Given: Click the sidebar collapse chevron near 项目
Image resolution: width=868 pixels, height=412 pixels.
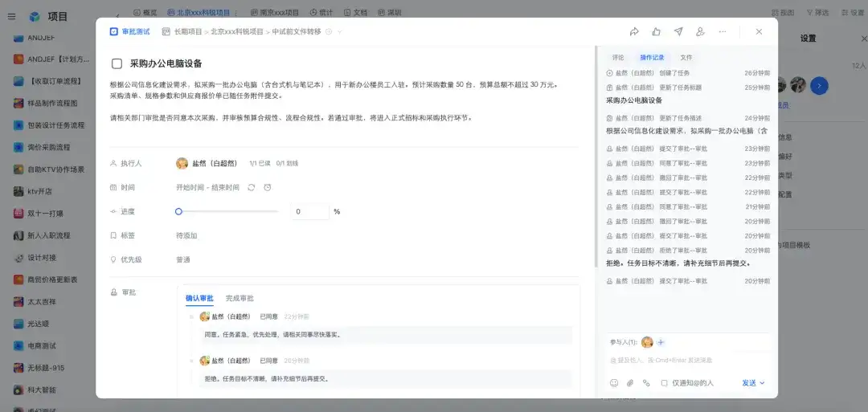Looking at the screenshot, I should coord(117,17).
